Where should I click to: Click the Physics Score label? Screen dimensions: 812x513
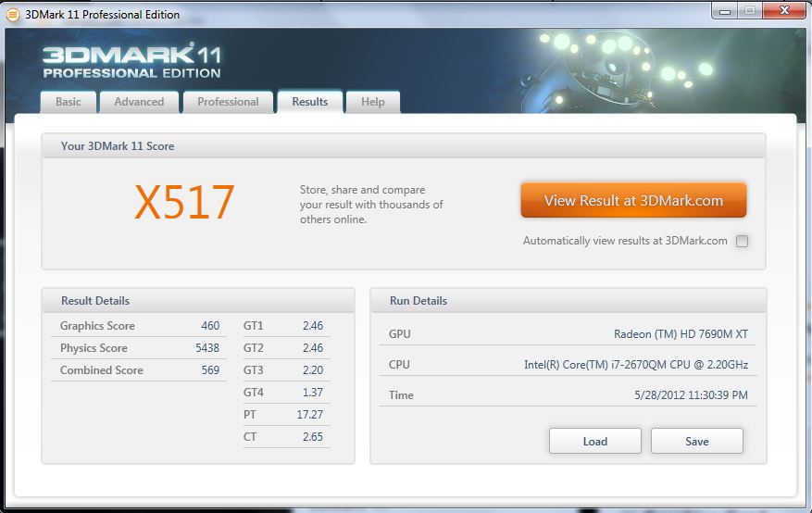pos(94,348)
